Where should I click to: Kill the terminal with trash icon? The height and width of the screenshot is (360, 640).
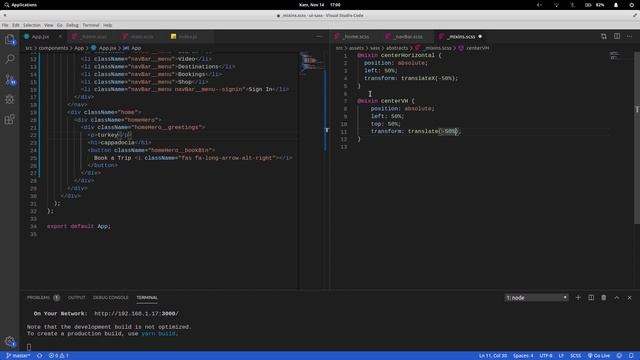point(604,298)
